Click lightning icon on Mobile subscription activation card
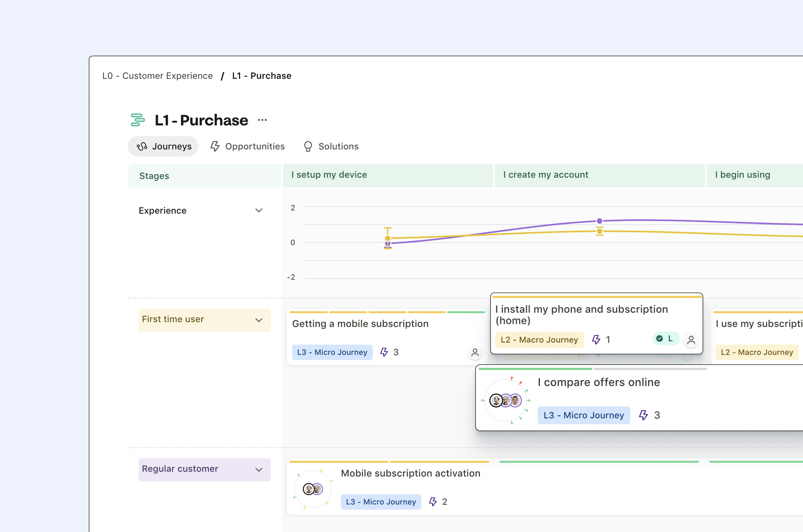This screenshot has width=803, height=532. coord(433,502)
